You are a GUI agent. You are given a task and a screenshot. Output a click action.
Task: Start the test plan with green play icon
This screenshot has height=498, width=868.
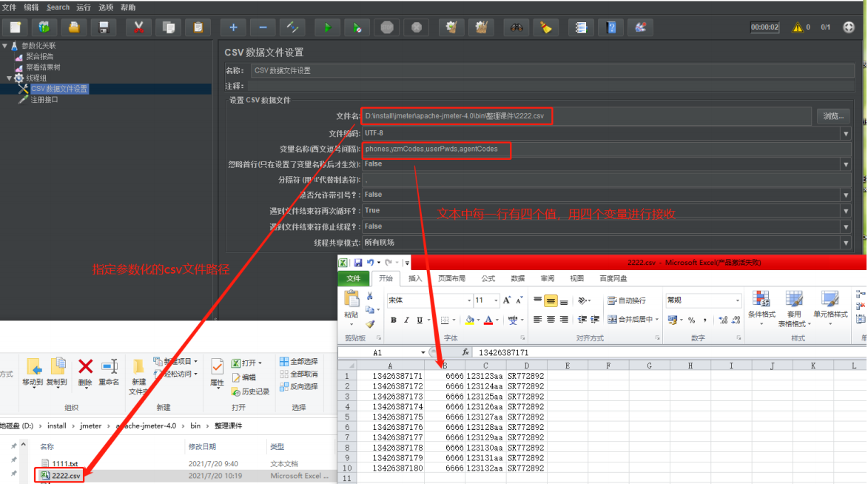pos(327,27)
